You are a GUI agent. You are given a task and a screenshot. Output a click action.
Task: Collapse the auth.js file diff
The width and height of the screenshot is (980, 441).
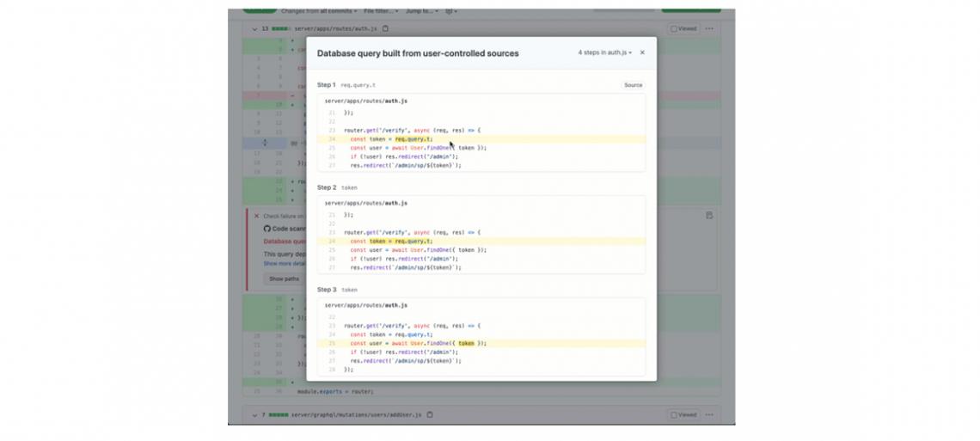point(254,28)
